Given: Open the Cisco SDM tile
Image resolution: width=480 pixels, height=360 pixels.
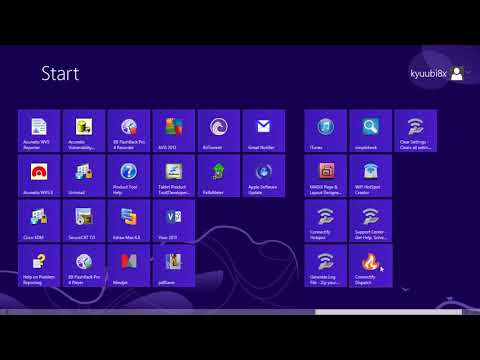Looking at the screenshot, I should click(39, 221).
